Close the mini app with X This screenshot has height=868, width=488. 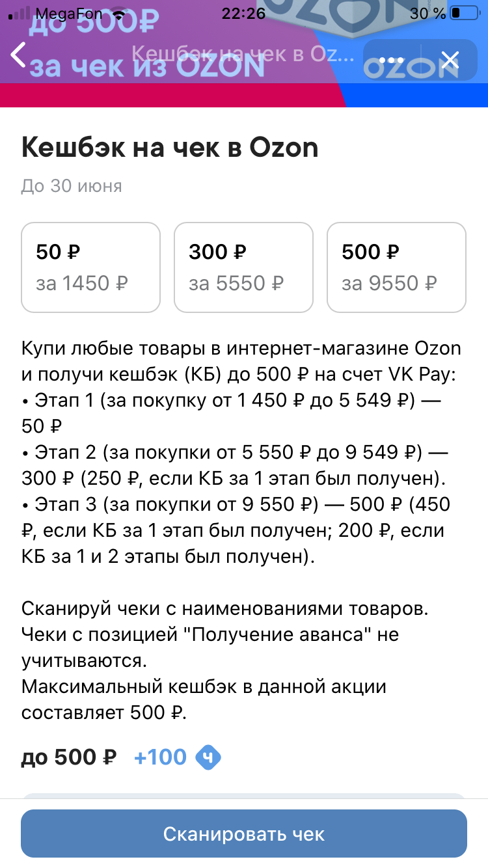coord(450,60)
